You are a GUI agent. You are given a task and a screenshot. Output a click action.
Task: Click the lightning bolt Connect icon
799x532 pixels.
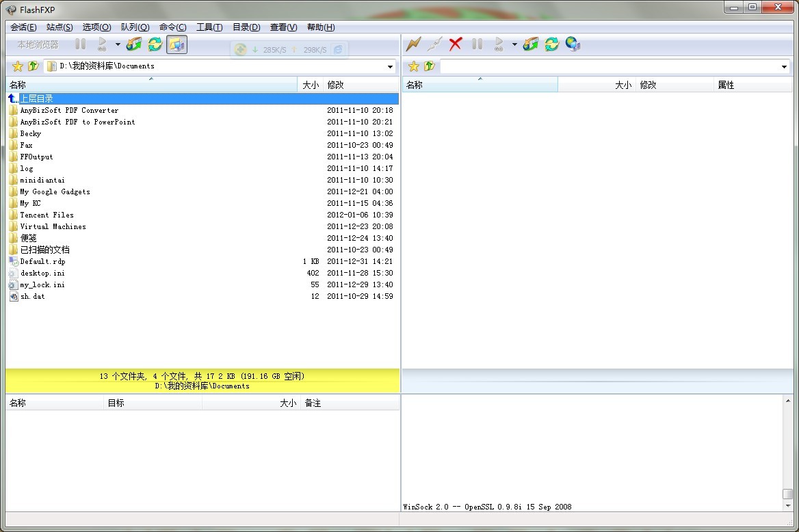point(413,44)
